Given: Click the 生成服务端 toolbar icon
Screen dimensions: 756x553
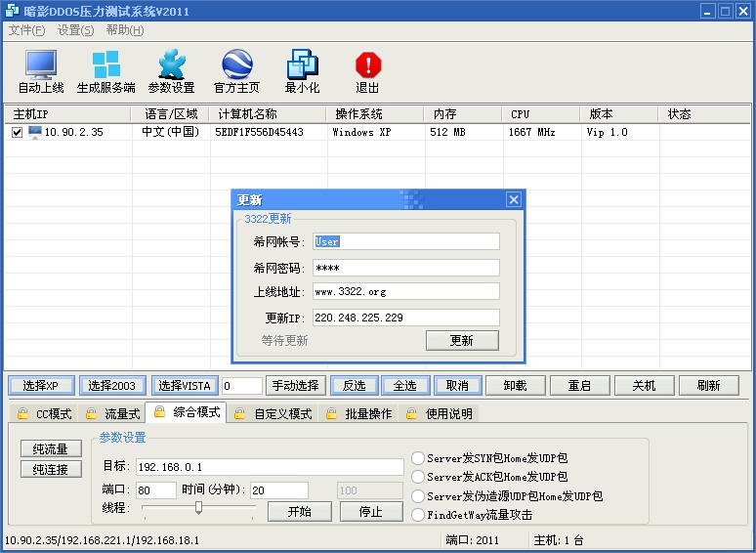Looking at the screenshot, I should [x=105, y=64].
